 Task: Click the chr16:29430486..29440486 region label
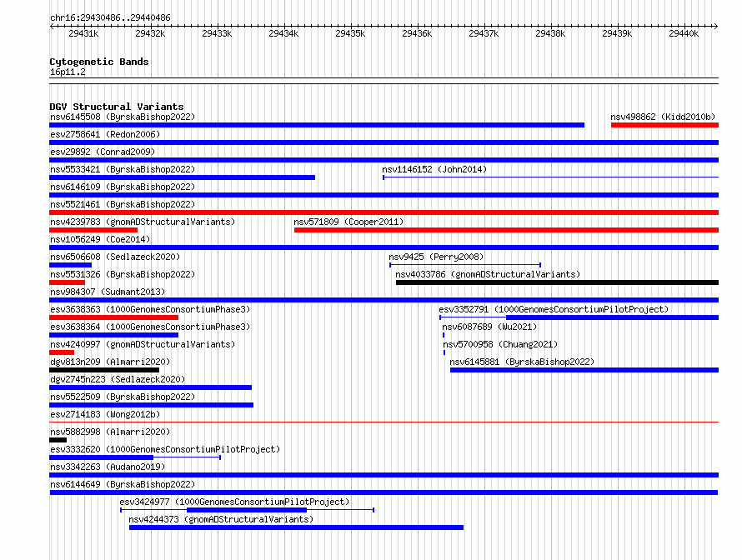click(x=110, y=17)
